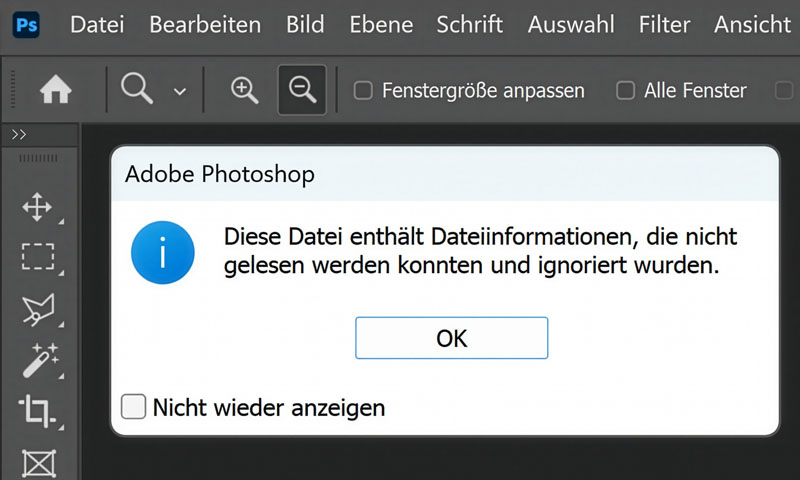Open the Datei menu
800x480 pixels.
97,24
